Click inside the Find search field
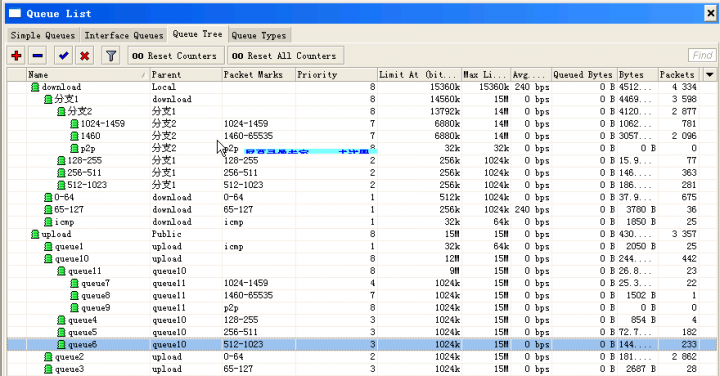 pos(702,56)
